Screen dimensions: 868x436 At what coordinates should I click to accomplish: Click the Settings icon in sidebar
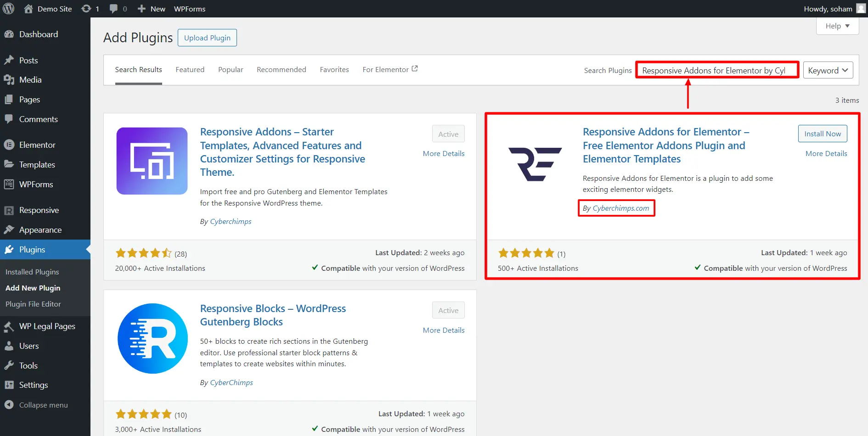(9, 385)
